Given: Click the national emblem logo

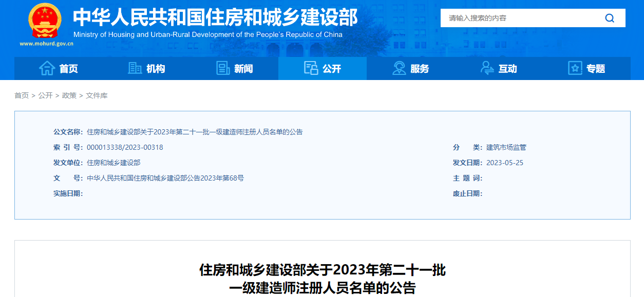Looking at the screenshot, I should tap(45, 21).
